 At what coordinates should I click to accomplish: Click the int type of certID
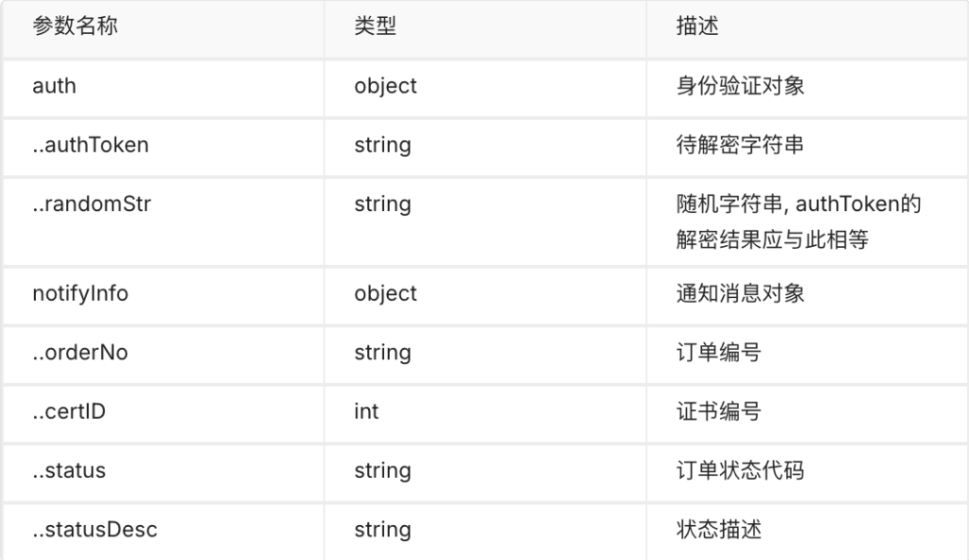point(366,411)
